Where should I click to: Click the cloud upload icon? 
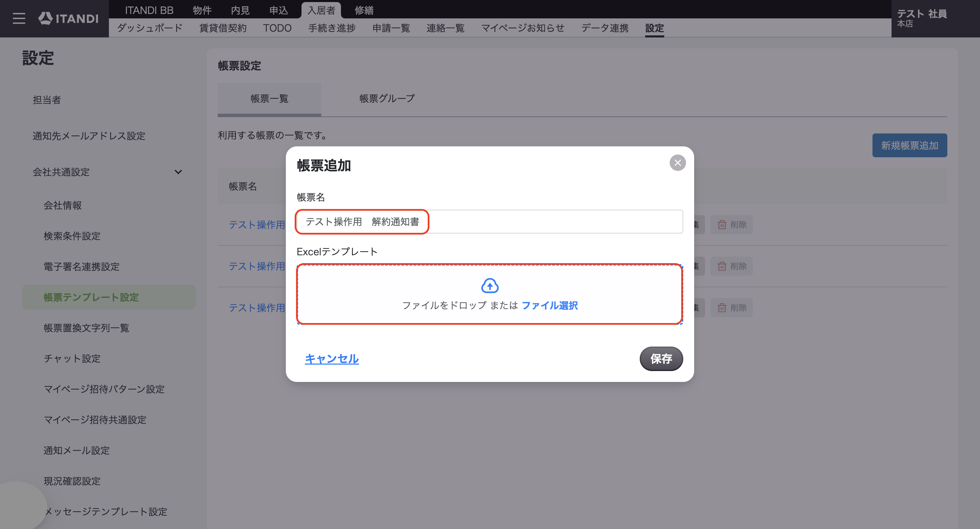click(490, 285)
